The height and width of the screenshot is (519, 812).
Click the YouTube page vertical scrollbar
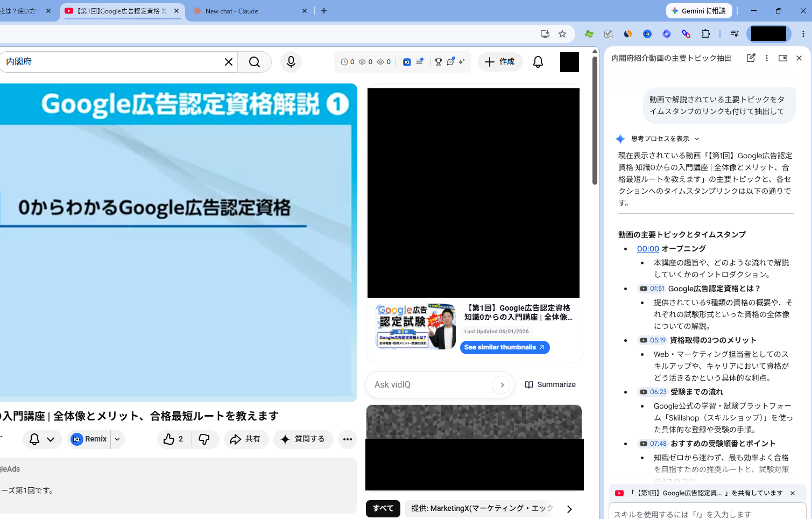595,120
